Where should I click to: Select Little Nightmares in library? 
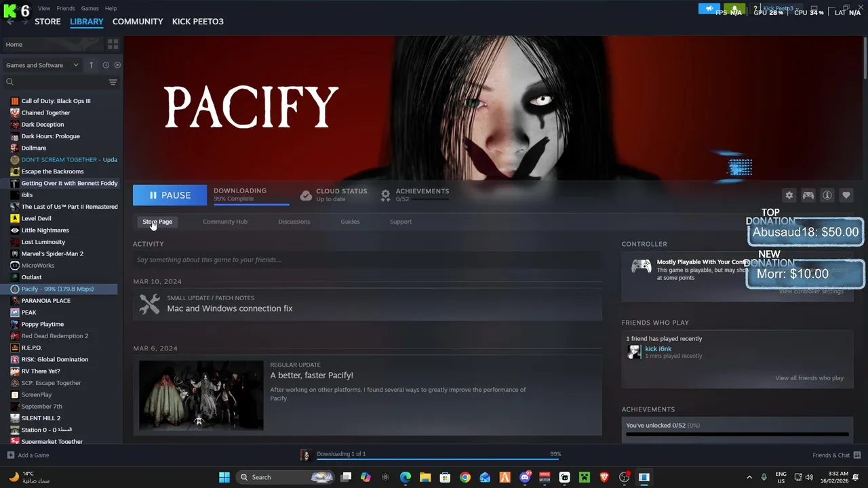pos(45,230)
